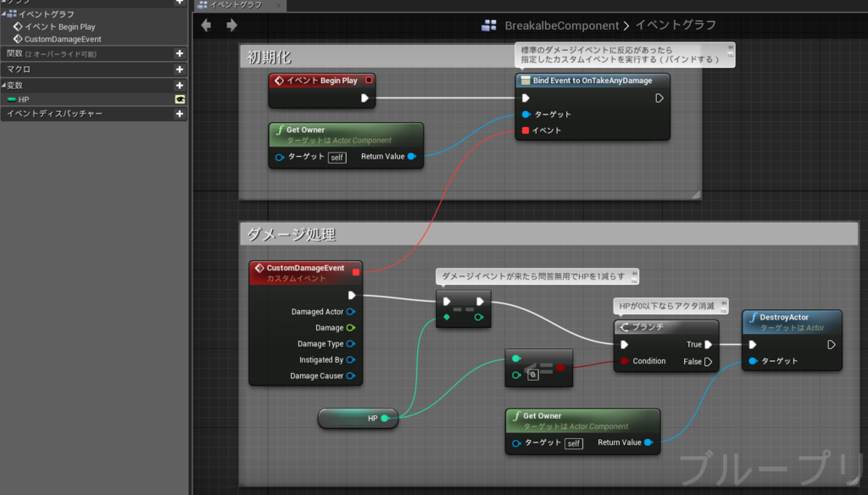Click the comparison node's red boolean output pin
The image size is (868, 495).
(560, 367)
